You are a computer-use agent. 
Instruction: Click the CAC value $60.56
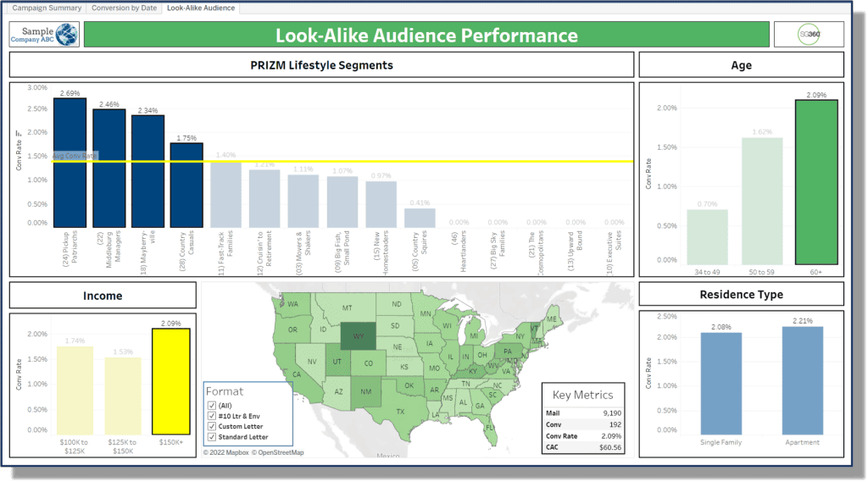click(610, 447)
